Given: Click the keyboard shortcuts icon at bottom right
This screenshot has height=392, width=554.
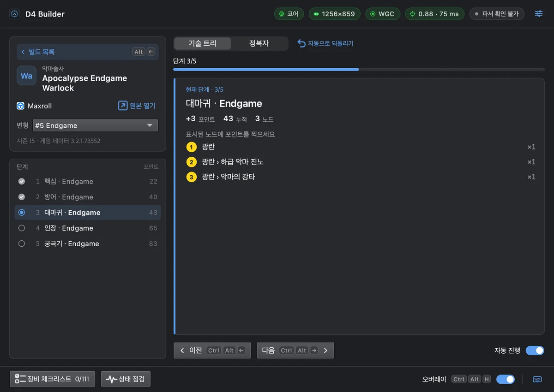Looking at the screenshot, I should click(537, 379).
